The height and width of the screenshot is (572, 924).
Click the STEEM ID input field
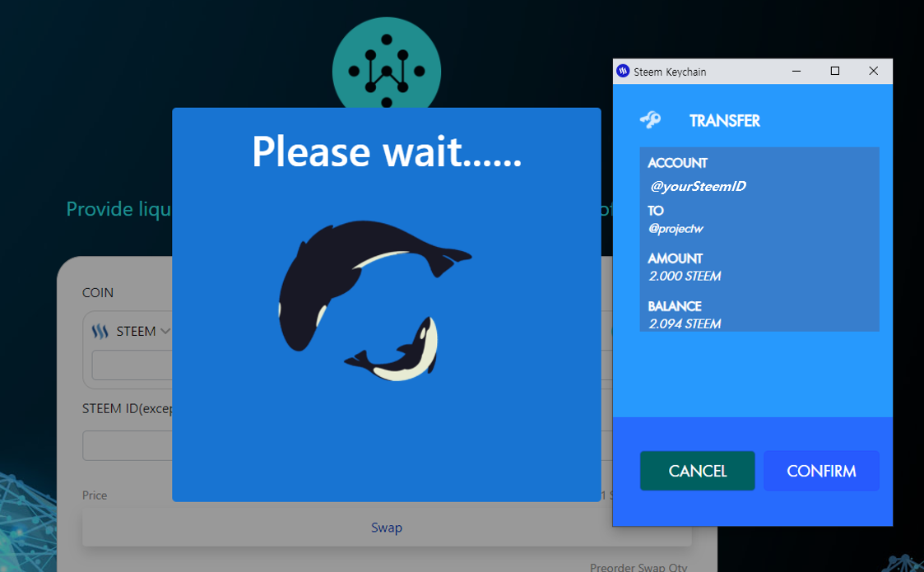click(128, 445)
